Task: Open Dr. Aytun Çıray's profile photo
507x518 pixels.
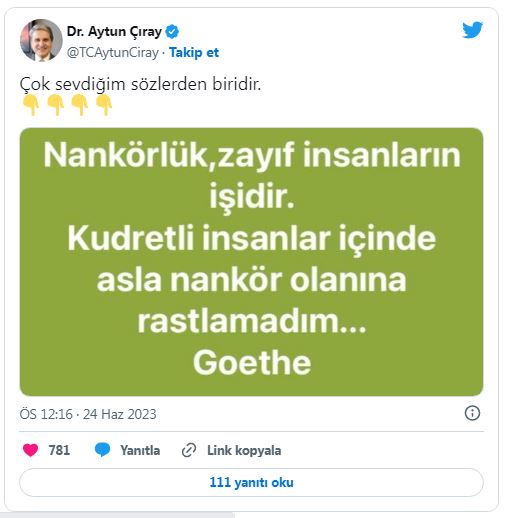Action: [x=41, y=40]
